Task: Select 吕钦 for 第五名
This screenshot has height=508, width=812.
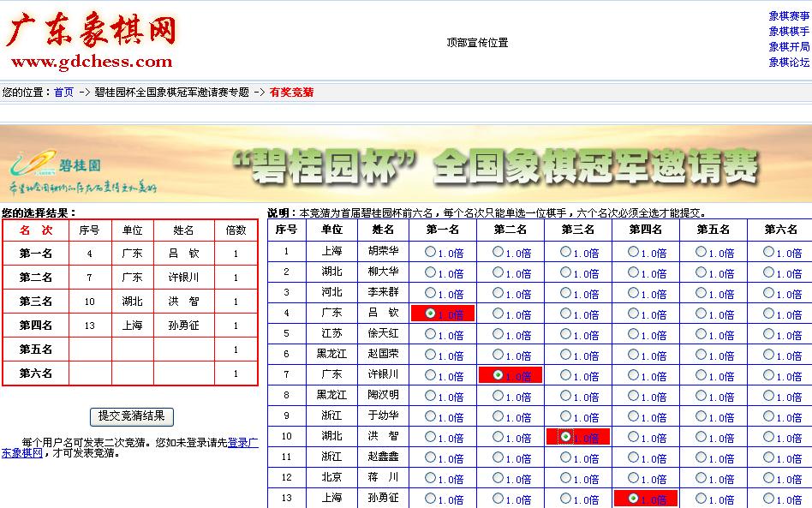Action: pos(701,314)
